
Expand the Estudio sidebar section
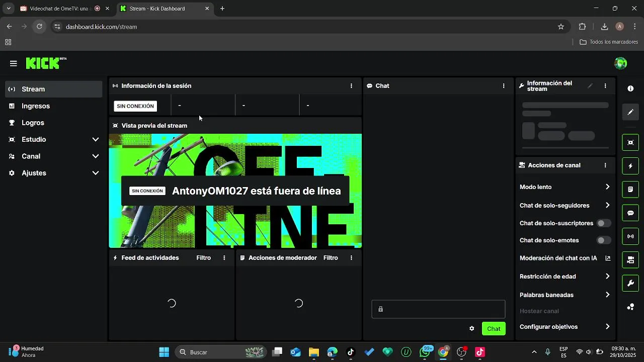(54, 139)
